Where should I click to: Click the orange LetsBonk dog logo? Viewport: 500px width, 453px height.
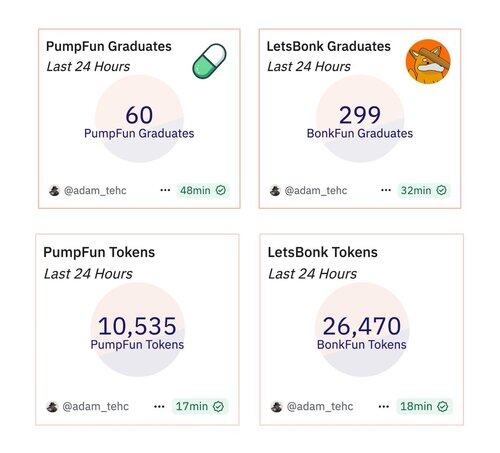click(x=428, y=61)
